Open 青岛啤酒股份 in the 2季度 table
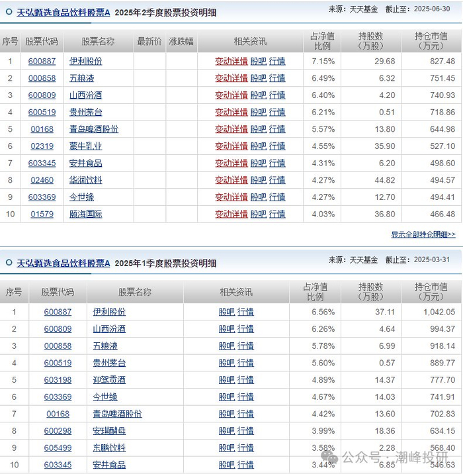 (94, 129)
